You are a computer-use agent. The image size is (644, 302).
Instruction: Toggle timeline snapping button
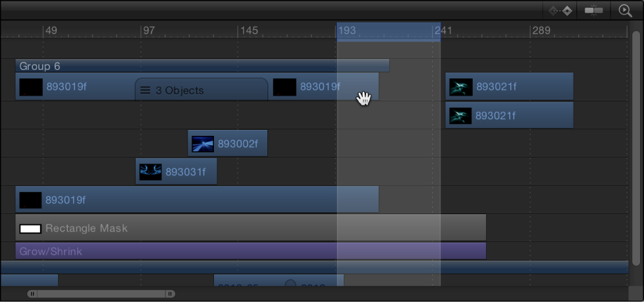pos(593,11)
